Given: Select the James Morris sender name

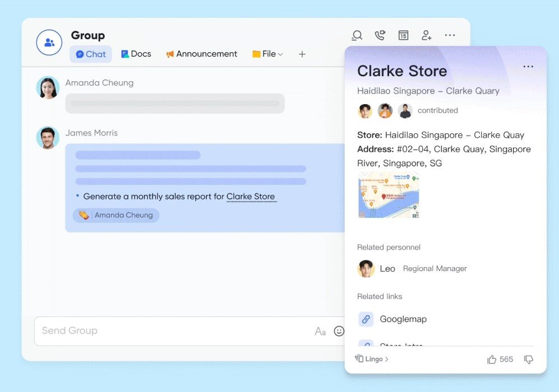Looking at the screenshot, I should point(91,133).
